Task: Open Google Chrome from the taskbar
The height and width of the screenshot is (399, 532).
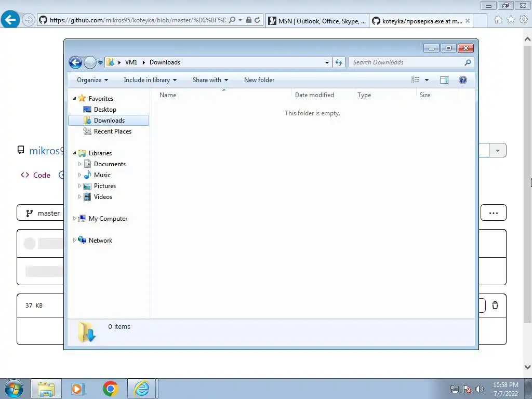Action: click(x=110, y=389)
